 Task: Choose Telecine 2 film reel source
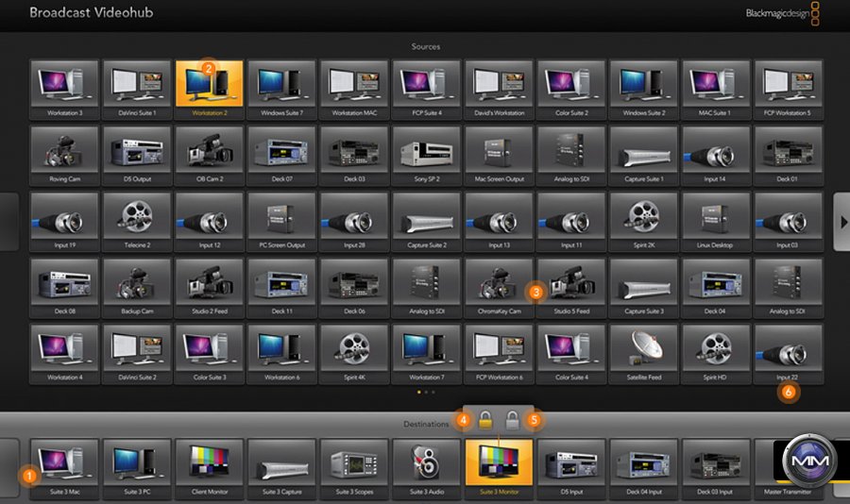[137, 222]
